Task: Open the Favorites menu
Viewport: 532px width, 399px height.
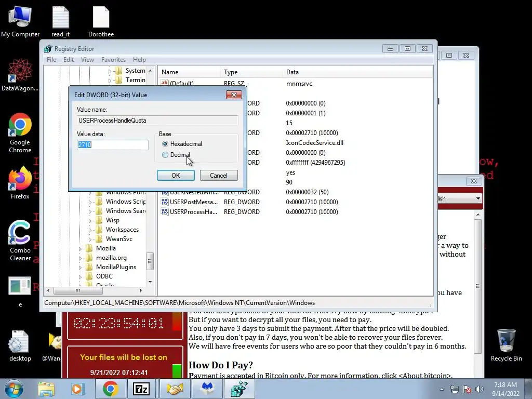Action: pyautogui.click(x=113, y=60)
